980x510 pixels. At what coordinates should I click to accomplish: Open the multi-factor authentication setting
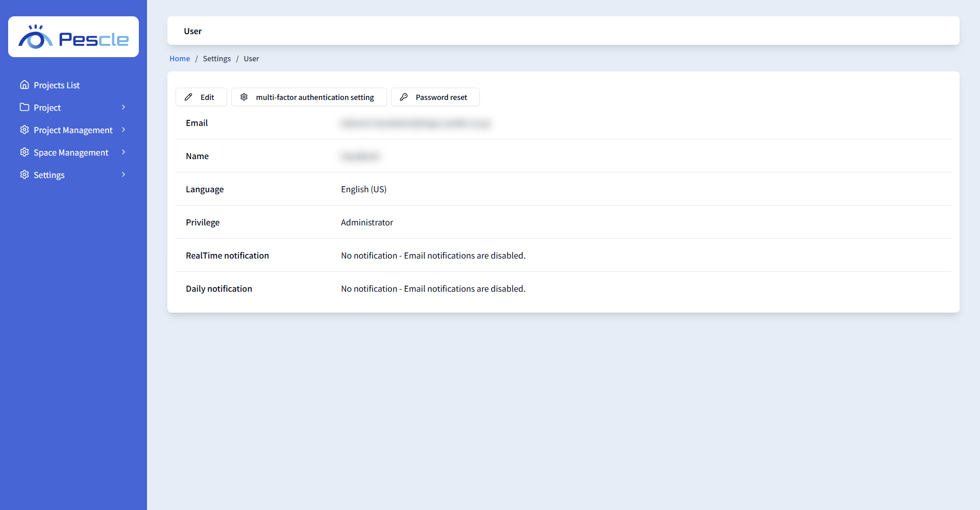(309, 97)
